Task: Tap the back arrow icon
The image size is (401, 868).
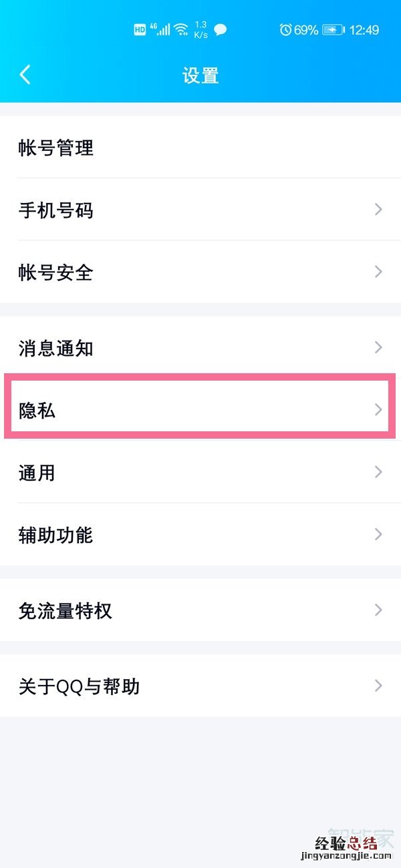Action: click(x=25, y=75)
